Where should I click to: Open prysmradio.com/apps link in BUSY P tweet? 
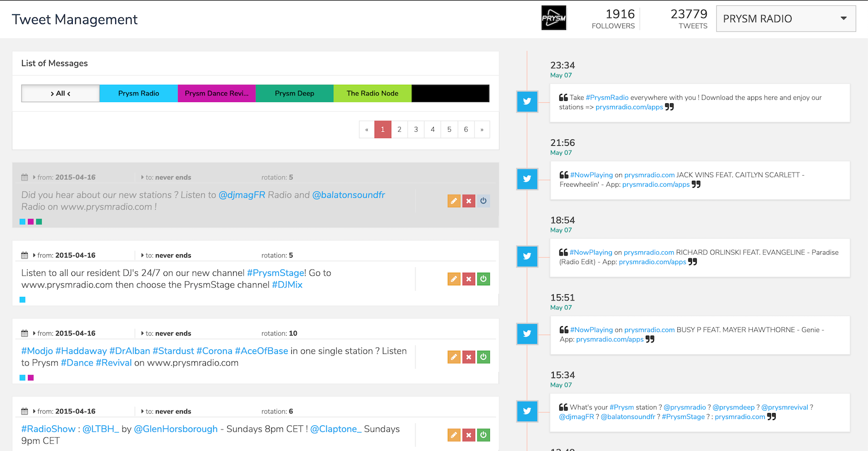[610, 340]
